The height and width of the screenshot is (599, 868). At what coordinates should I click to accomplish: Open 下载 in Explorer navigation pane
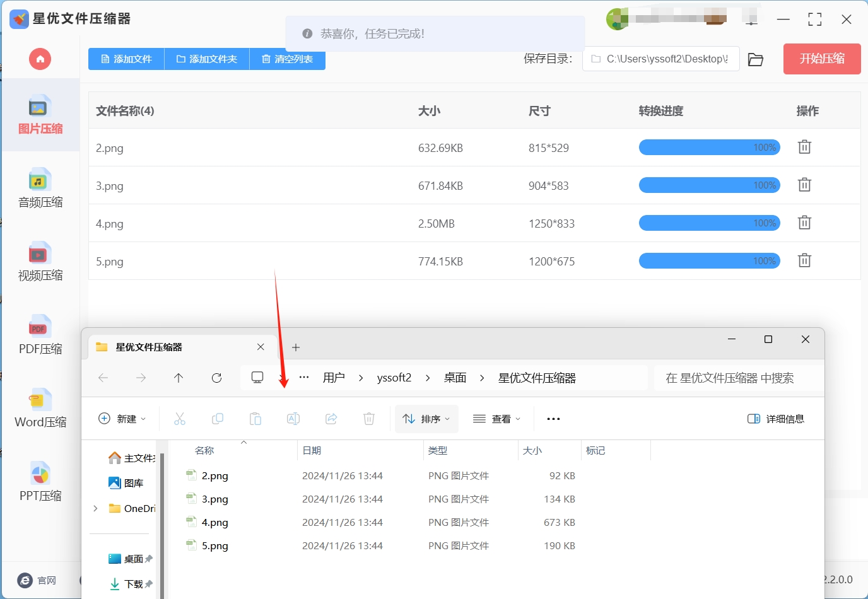pos(126,584)
